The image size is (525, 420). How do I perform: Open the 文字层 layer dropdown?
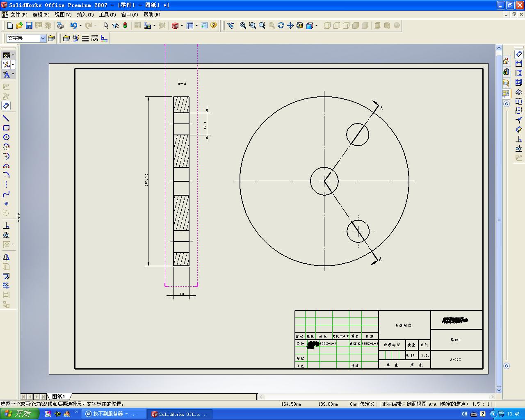(x=43, y=38)
